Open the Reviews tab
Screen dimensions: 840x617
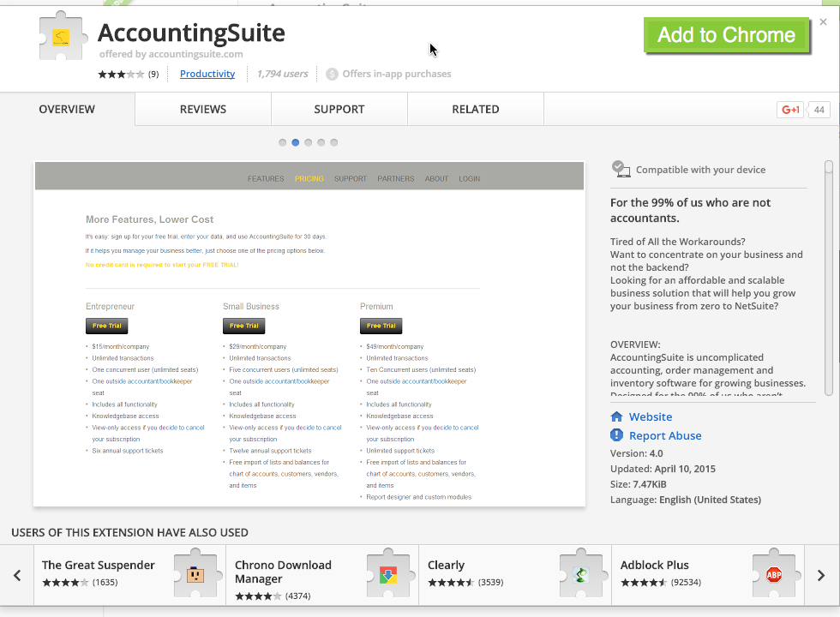pyautogui.click(x=203, y=110)
